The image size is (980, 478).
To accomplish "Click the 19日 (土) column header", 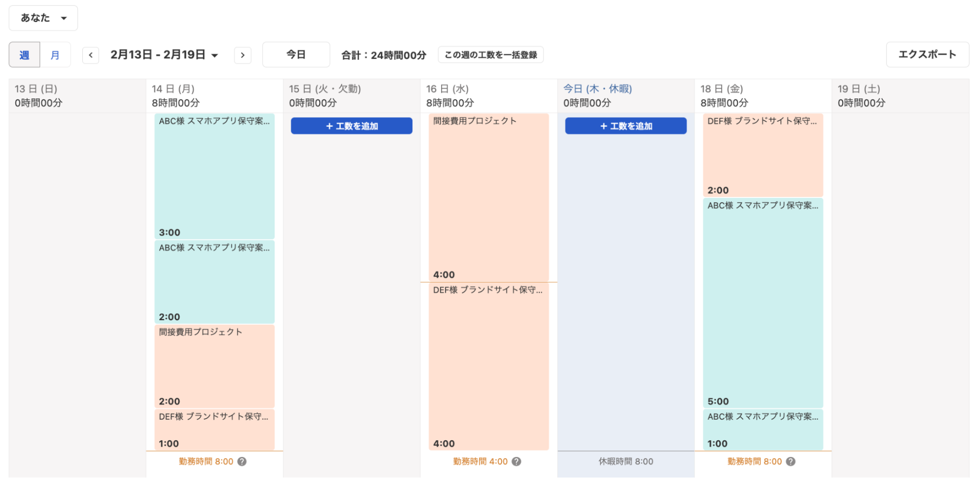I will [901, 96].
